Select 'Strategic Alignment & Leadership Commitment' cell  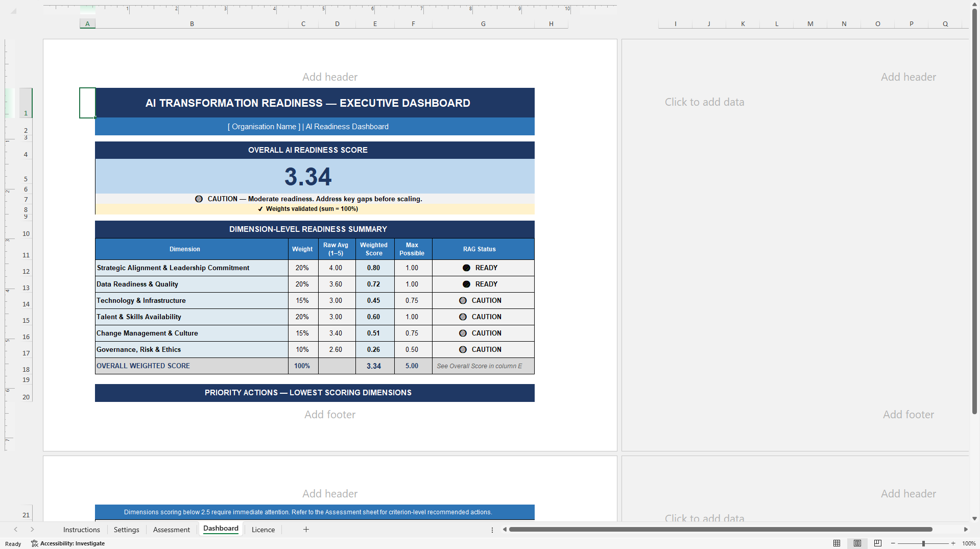[x=192, y=268]
